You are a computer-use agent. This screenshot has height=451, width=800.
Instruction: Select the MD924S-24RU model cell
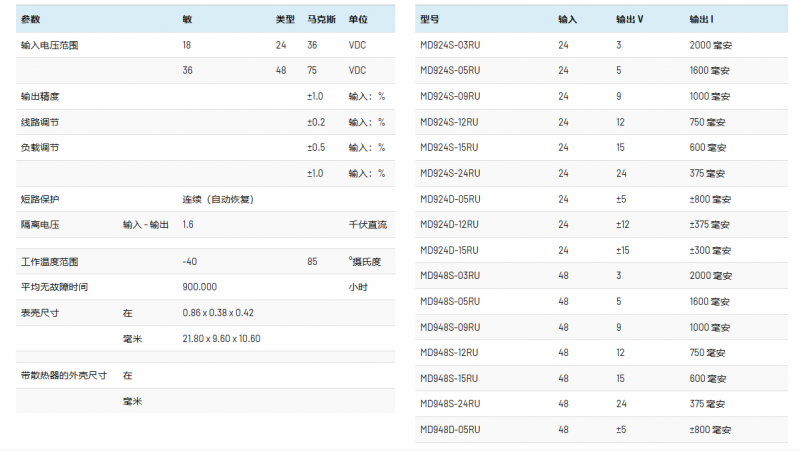[x=450, y=173]
